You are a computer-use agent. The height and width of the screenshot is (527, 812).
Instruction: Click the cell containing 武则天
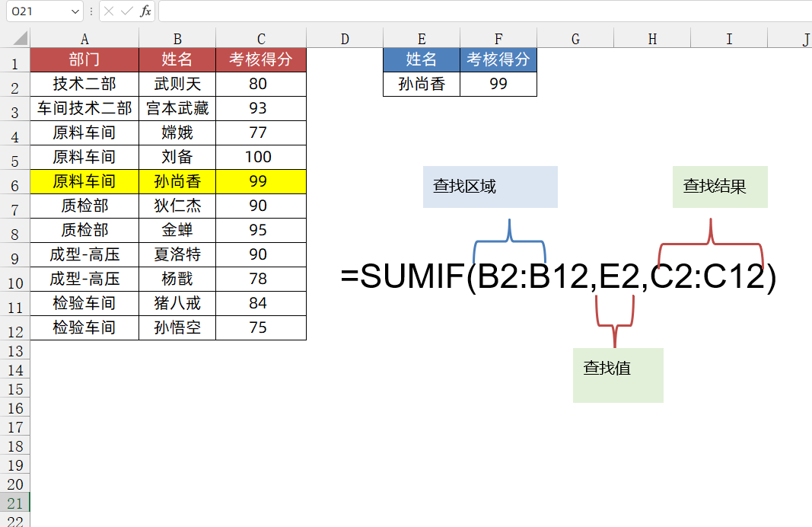point(177,85)
